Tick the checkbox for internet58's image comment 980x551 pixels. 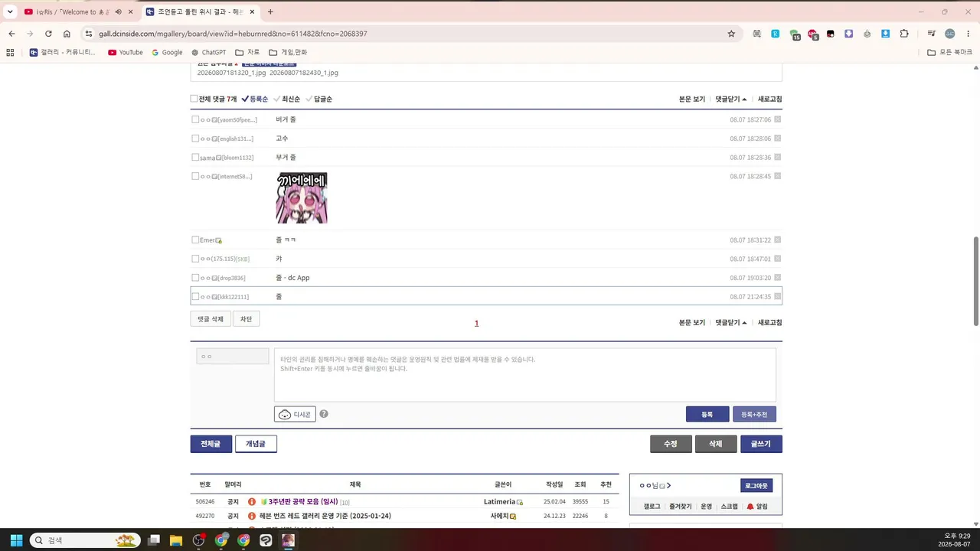[195, 177]
